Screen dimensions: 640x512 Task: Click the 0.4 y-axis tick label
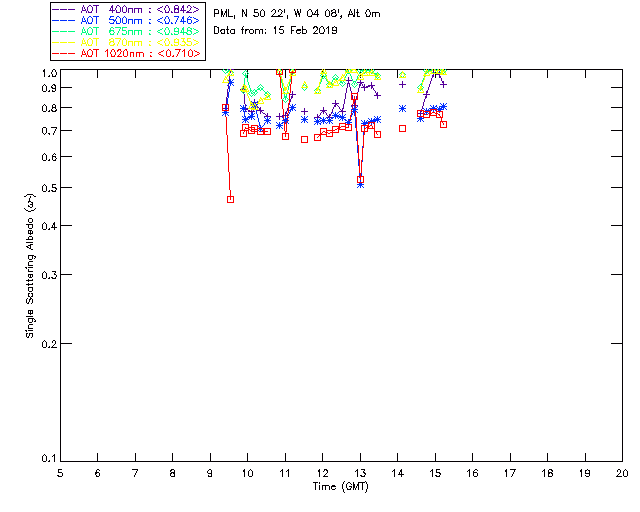pos(49,226)
